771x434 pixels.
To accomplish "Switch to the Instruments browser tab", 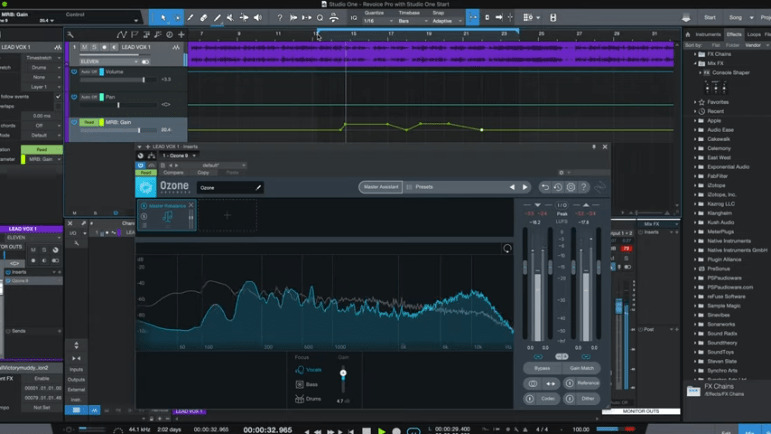I will pos(708,34).
